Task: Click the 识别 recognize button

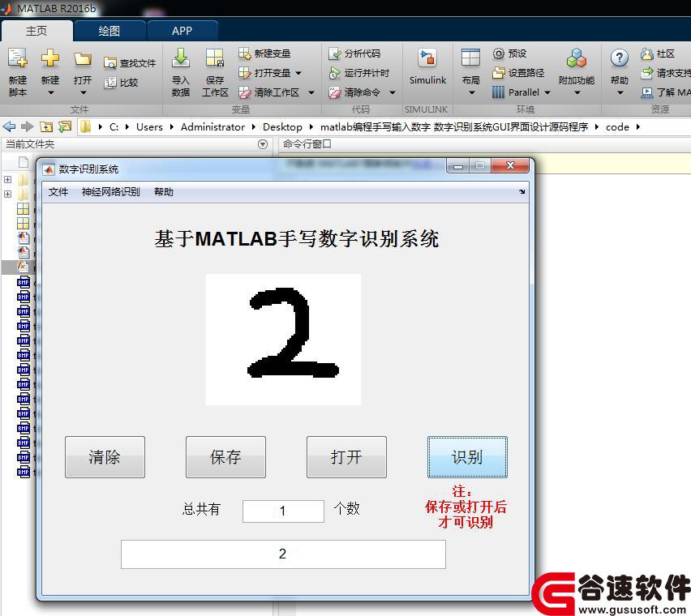Action: [x=467, y=457]
